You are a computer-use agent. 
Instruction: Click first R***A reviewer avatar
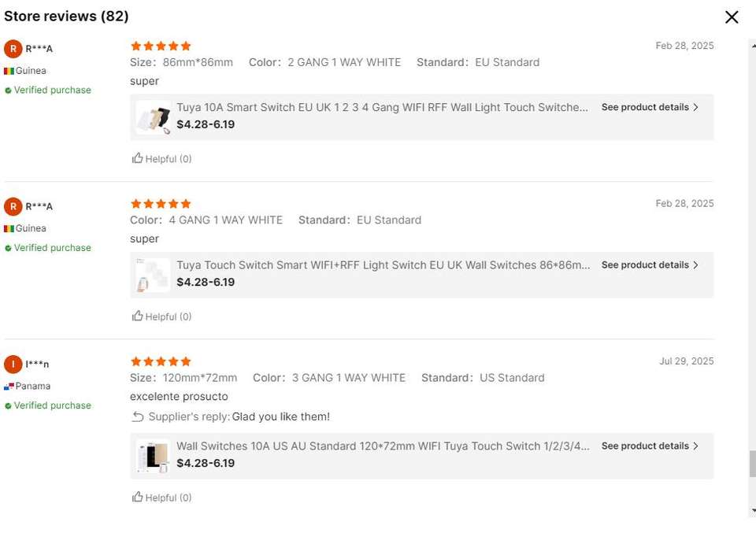click(x=13, y=49)
